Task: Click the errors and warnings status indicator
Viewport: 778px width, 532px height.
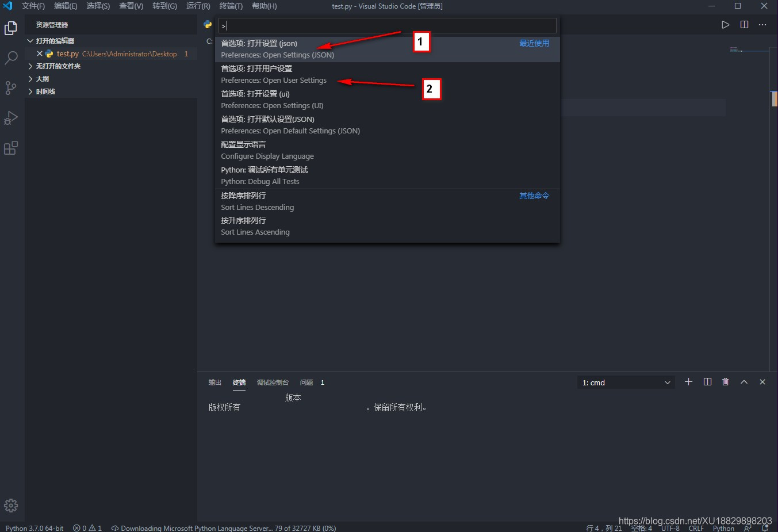Action: pyautogui.click(x=87, y=528)
